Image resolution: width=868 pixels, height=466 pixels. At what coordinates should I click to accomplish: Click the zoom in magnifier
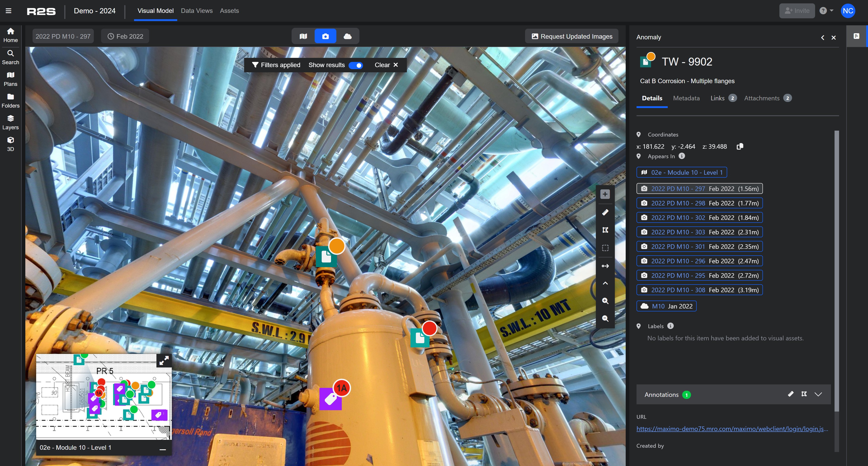tap(605, 301)
